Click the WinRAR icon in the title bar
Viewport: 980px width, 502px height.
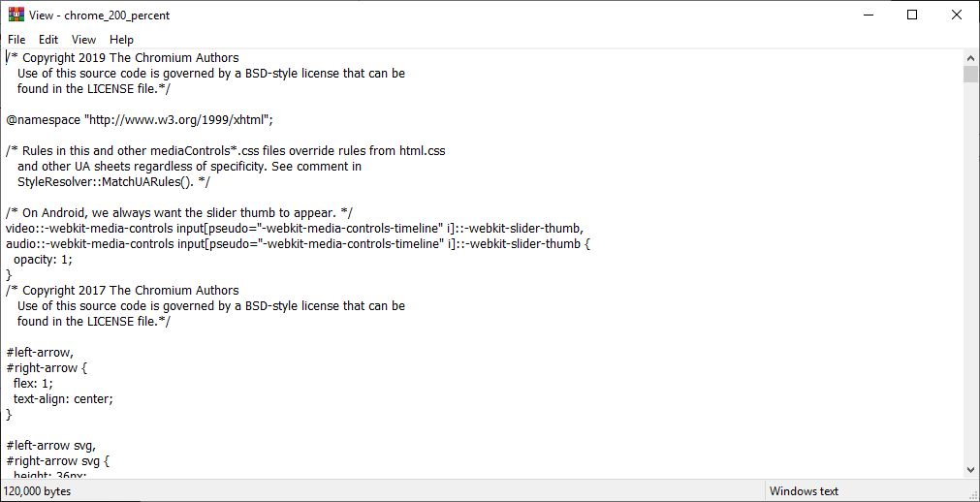[16, 15]
